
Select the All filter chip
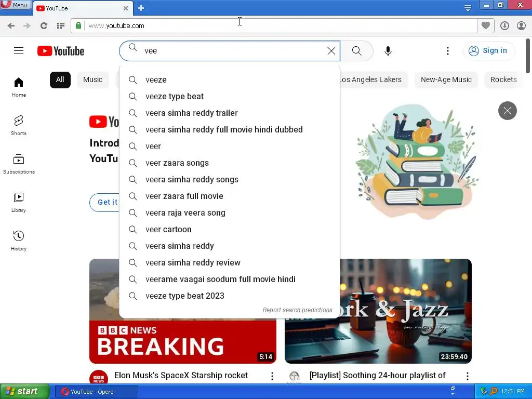60,79
